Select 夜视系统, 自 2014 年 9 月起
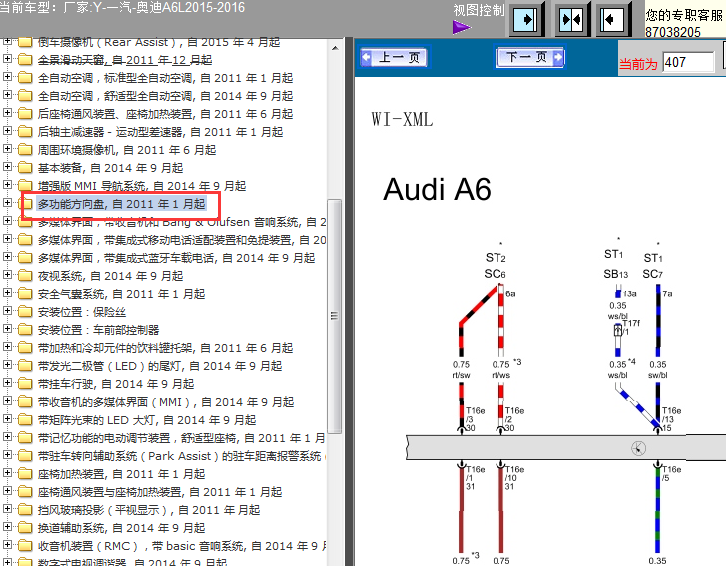The image size is (726, 566). click(111, 276)
